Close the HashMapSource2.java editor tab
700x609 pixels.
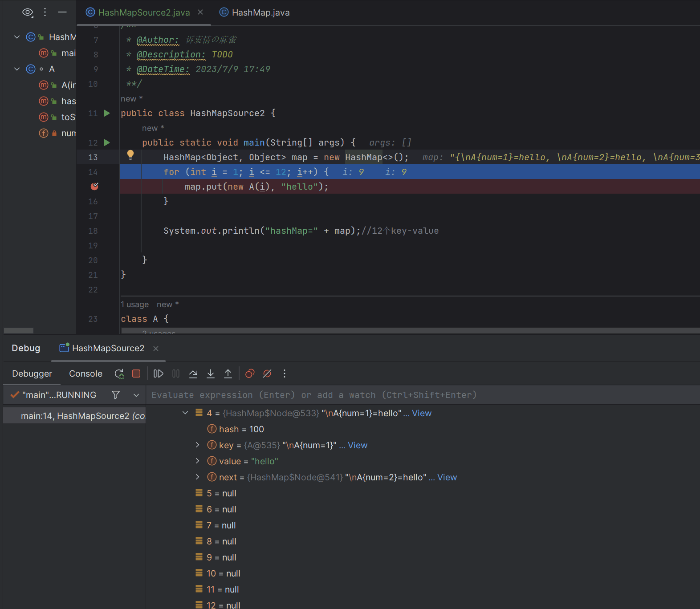200,12
